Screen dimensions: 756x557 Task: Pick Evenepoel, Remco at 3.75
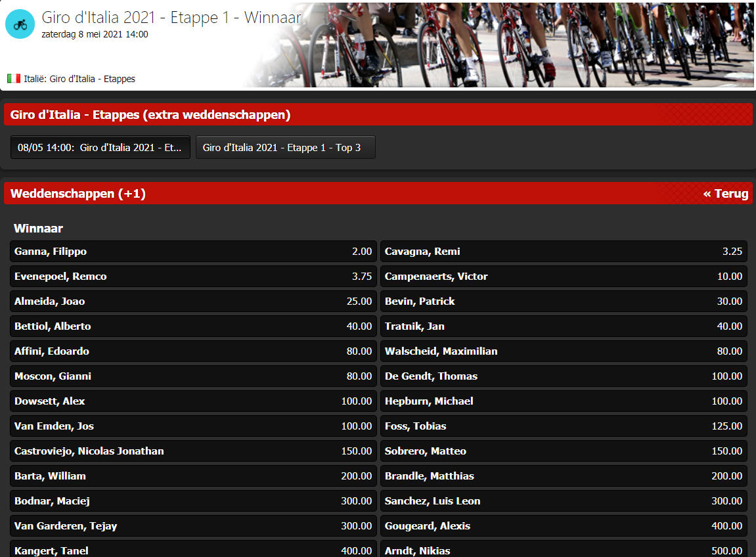(193, 277)
